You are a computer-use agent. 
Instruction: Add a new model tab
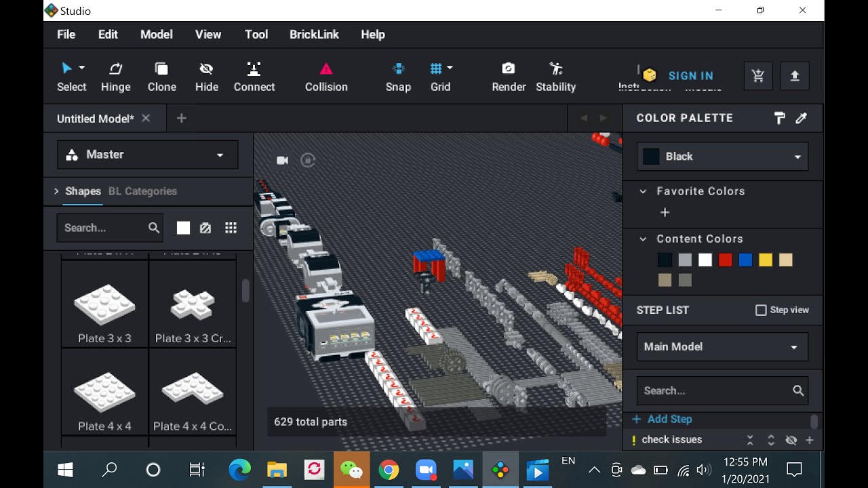[181, 119]
